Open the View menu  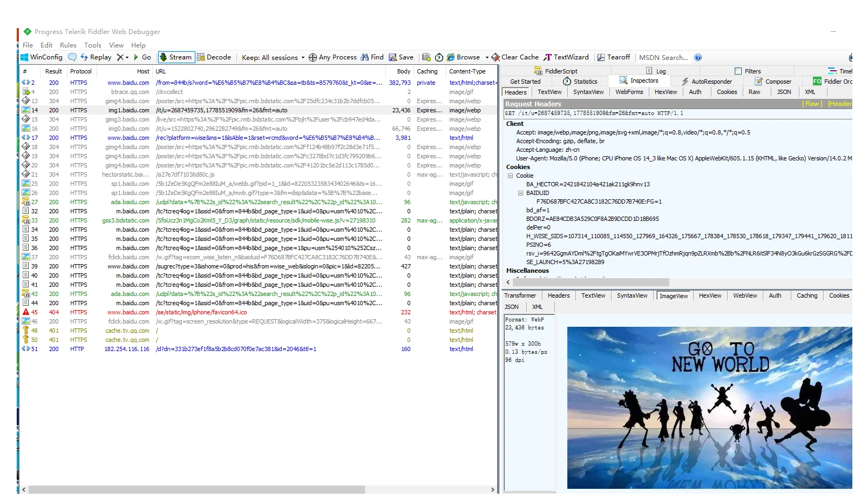[116, 45]
